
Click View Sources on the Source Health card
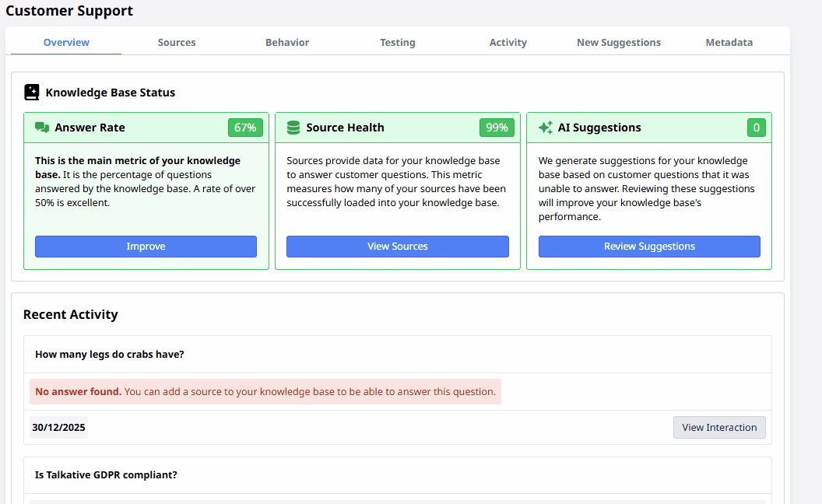(x=398, y=247)
